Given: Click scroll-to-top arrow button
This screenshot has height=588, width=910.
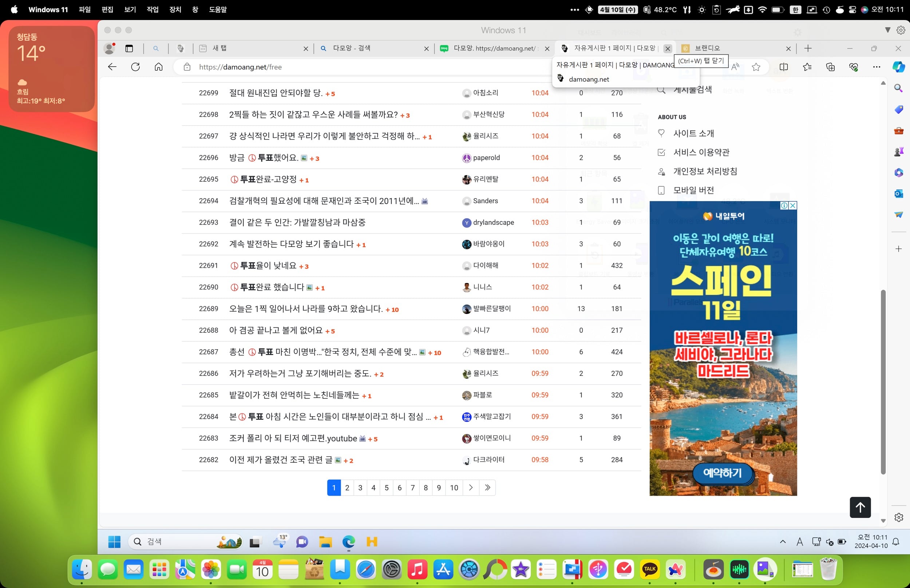Looking at the screenshot, I should (x=860, y=508).
